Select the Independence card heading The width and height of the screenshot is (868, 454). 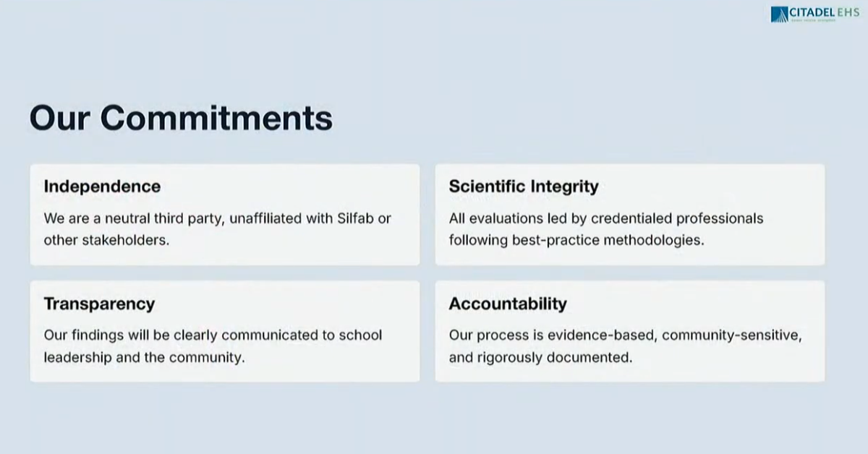pos(102,187)
